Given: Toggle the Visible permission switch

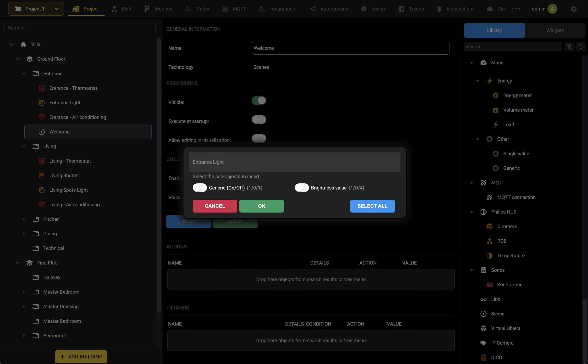Looking at the screenshot, I should (x=259, y=101).
